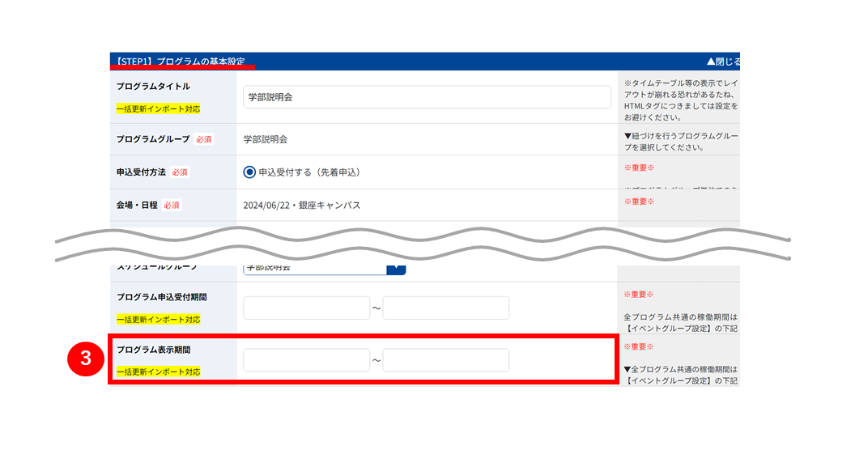Click the プログラム申込受付期間 row label
Viewport: 868px width, 463px height.
[x=162, y=297]
